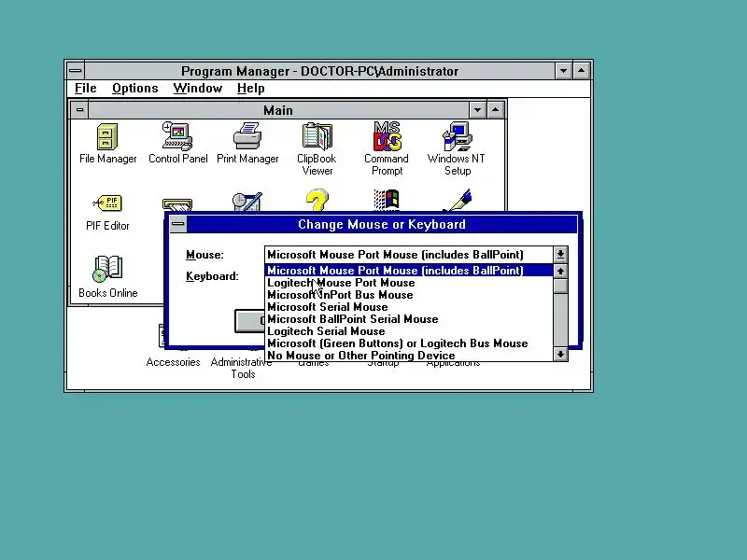This screenshot has height=560, width=747.
Task: Open the File menu
Action: [x=86, y=88]
